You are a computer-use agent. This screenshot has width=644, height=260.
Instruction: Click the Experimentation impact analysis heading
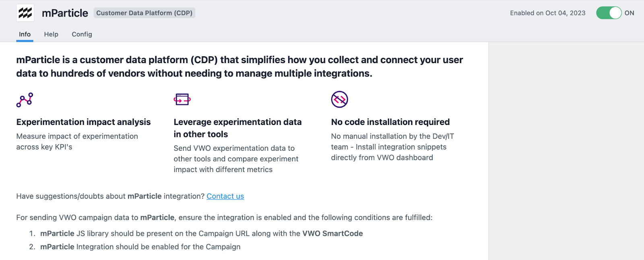click(83, 122)
